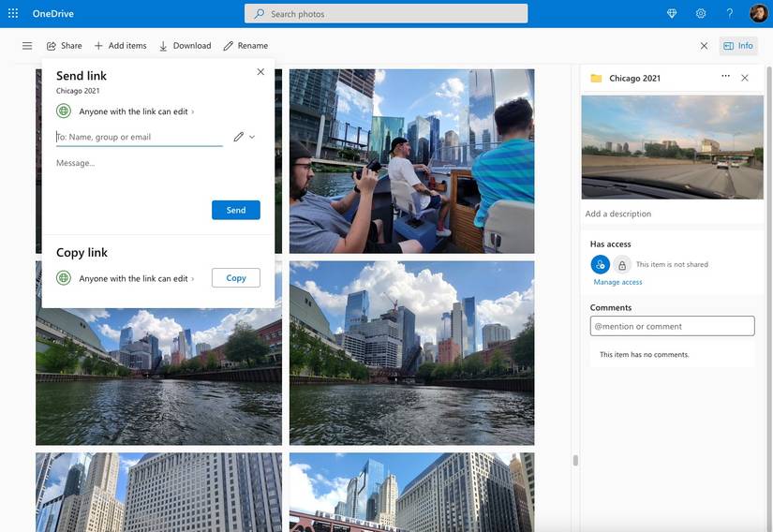Open the white office building photo
Image resolution: width=773 pixels, height=532 pixels.
point(158,492)
